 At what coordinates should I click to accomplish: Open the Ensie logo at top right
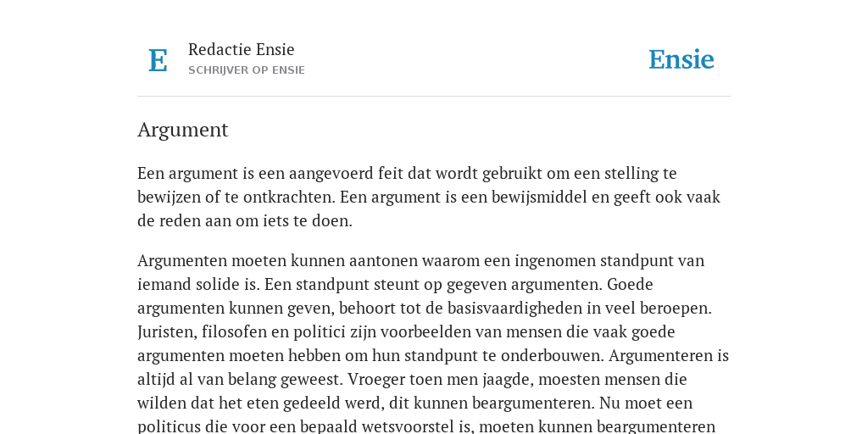pyautogui.click(x=682, y=60)
